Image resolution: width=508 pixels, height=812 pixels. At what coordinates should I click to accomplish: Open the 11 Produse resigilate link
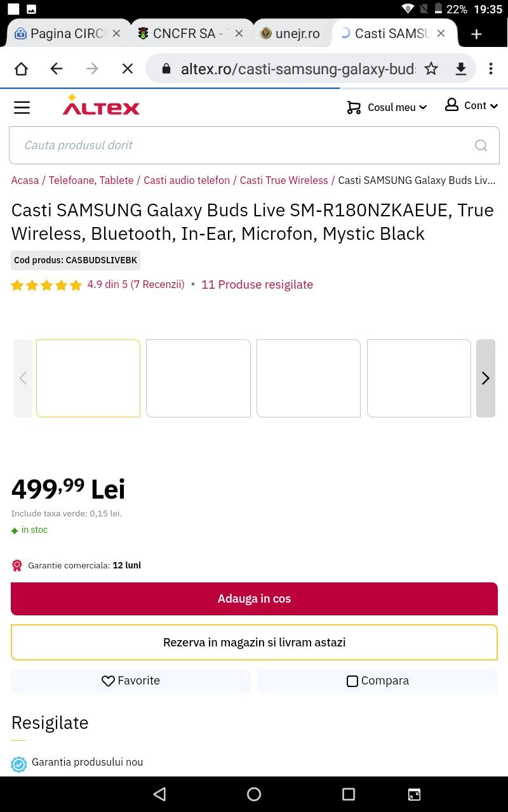tap(257, 285)
